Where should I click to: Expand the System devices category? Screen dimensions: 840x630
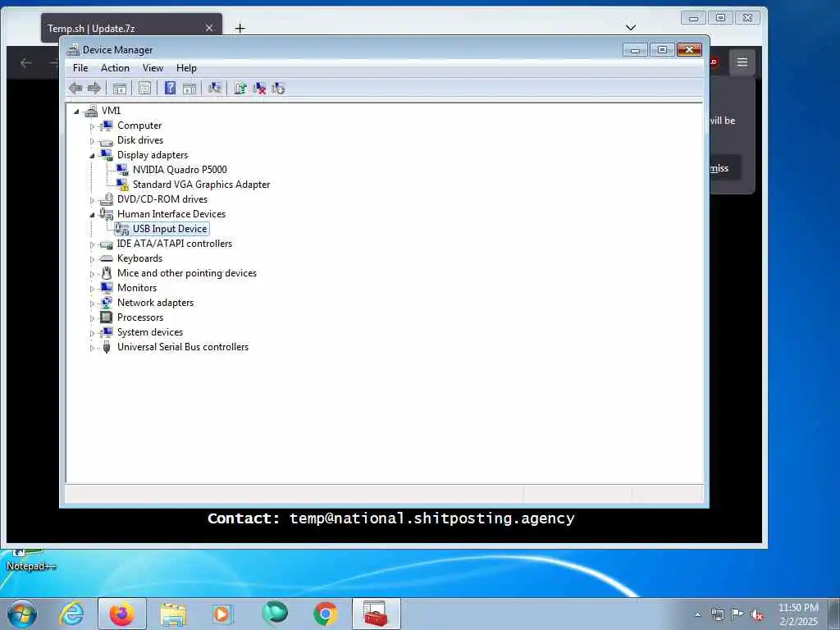[x=92, y=333]
